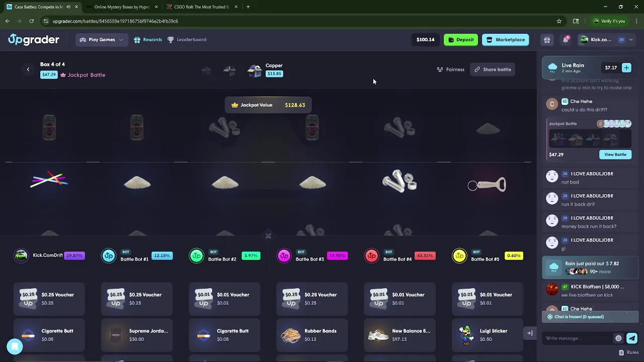The width and height of the screenshot is (644, 362).
Task: Click the $100.14 balance display
Action: (425, 40)
